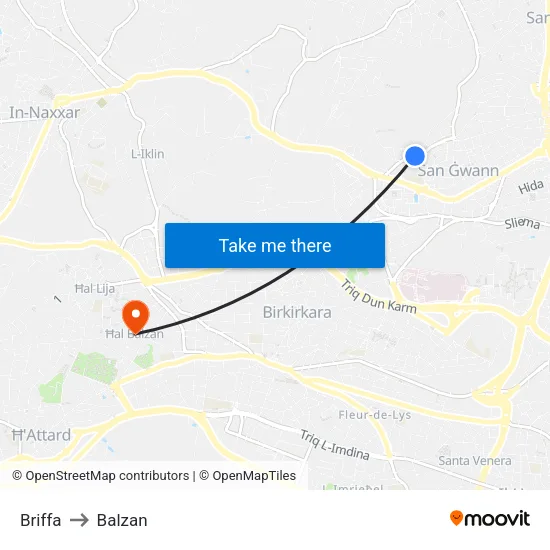The image size is (550, 550).
Task: Click the Ħal Lija map label
Action: point(95,289)
